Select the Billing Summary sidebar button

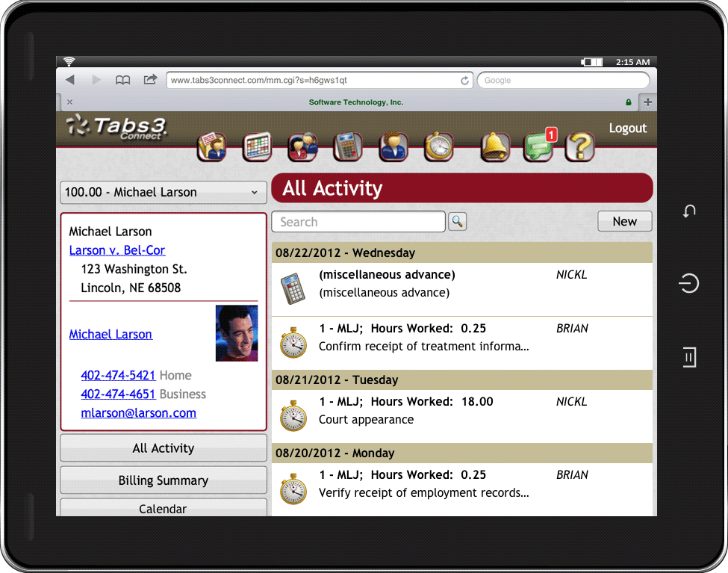(x=164, y=480)
